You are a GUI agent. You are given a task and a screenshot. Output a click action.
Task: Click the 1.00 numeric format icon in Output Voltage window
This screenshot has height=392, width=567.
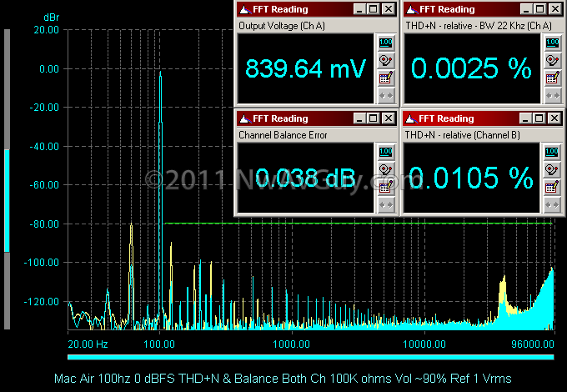(x=385, y=43)
